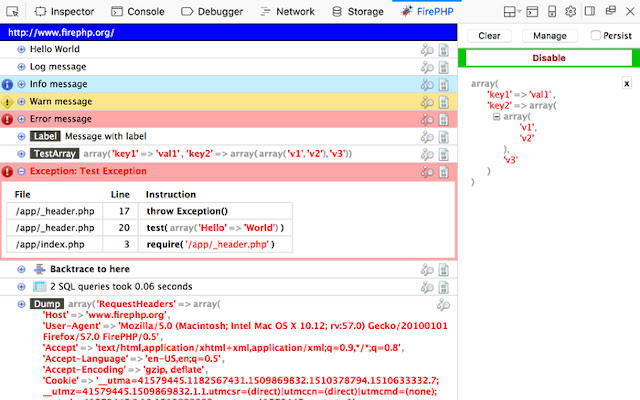Click the green Disable button
This screenshot has width=640, height=400.
pos(548,58)
